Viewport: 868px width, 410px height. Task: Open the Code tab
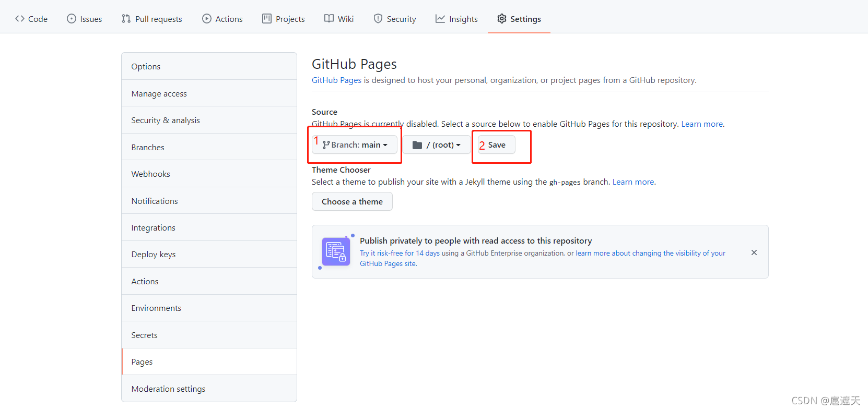[31, 19]
